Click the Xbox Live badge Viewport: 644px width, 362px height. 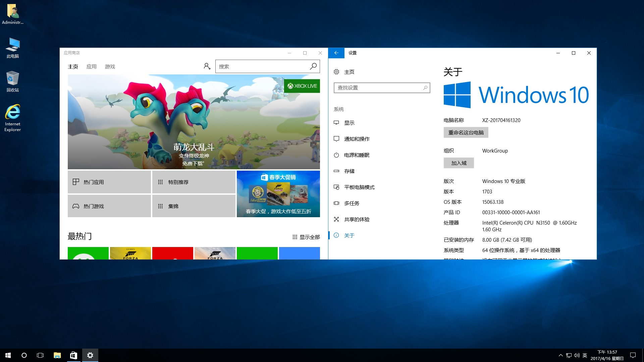(x=302, y=86)
